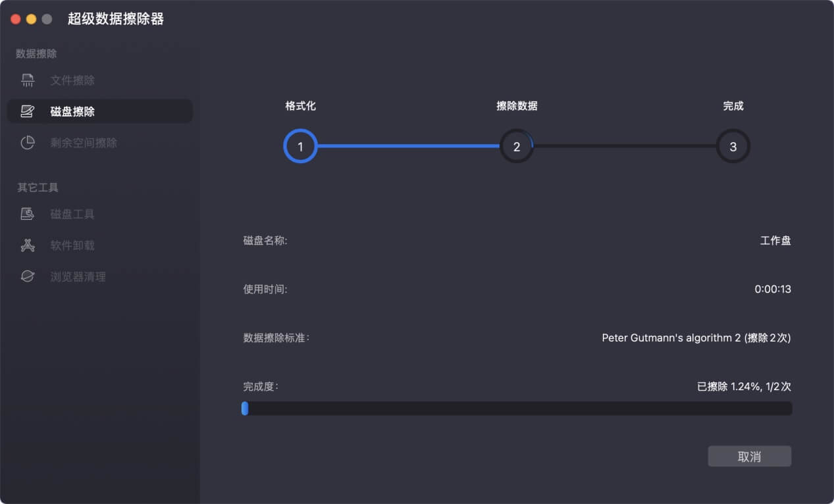Click the disk name 工作盘

[x=776, y=240]
